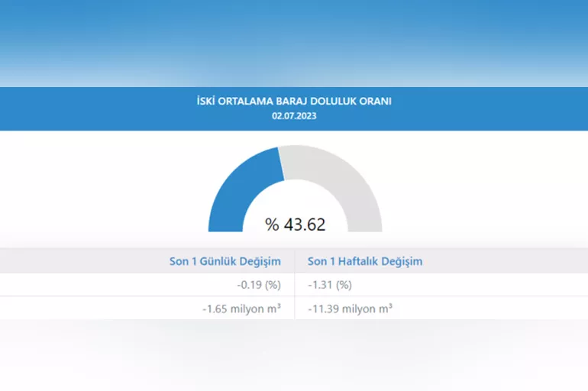The height and width of the screenshot is (391, 588).
Task: Click the -1.31 (%) weekly change value
Action: click(x=330, y=285)
